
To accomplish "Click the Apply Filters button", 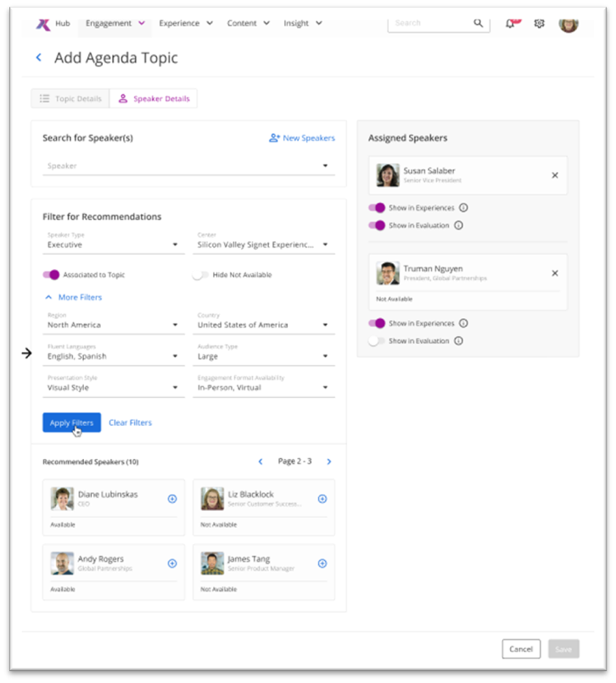I will [x=71, y=423].
